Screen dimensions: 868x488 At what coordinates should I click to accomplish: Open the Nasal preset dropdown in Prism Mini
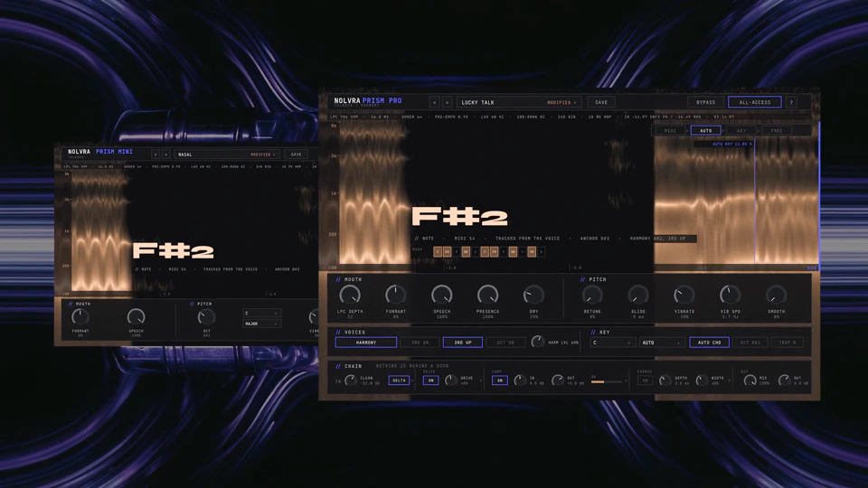coord(226,155)
